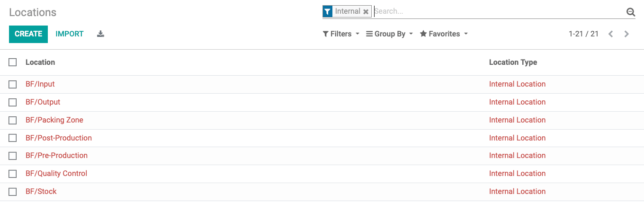Check the BF/Packing Zone row checkbox

point(13,120)
